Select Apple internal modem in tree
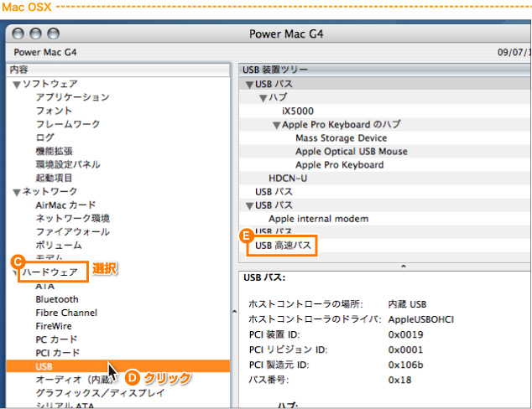The width and height of the screenshot is (532, 409). [318, 219]
